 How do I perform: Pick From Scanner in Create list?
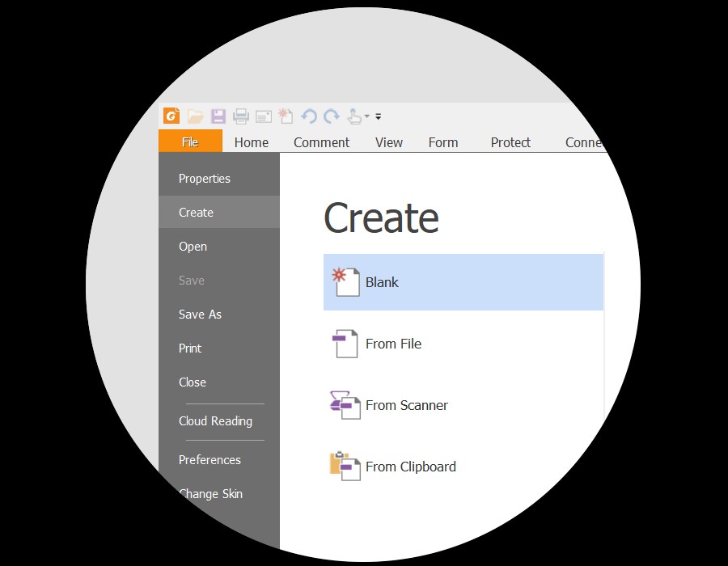(x=406, y=405)
